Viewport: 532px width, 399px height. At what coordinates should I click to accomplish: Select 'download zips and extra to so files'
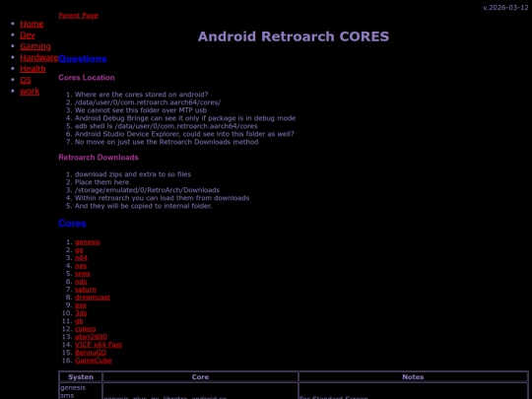133,174
